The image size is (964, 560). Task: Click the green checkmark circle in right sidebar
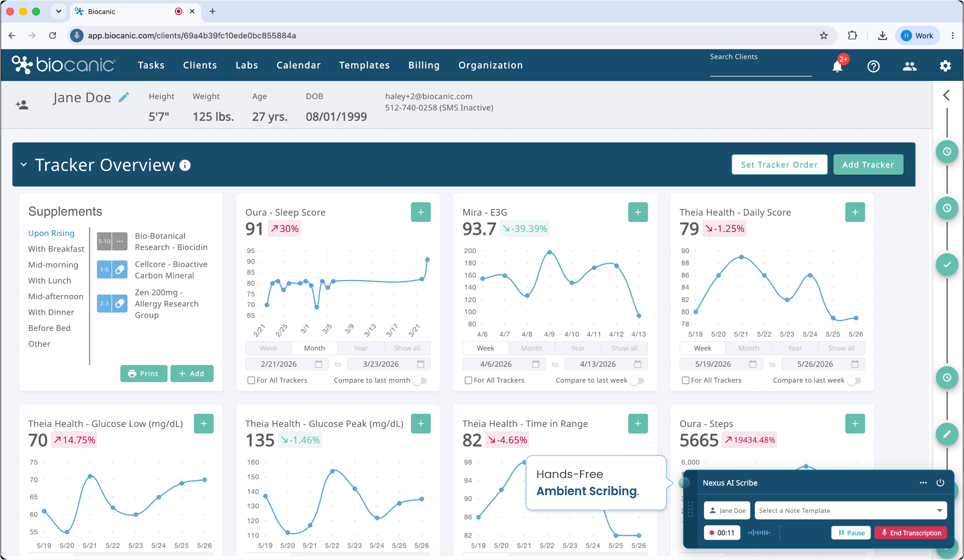[x=947, y=264]
